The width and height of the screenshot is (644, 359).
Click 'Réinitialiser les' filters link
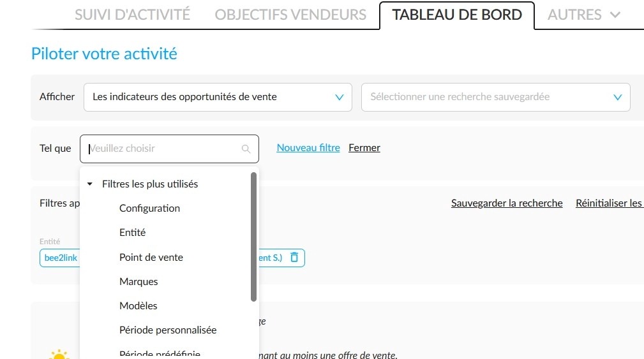pos(609,203)
